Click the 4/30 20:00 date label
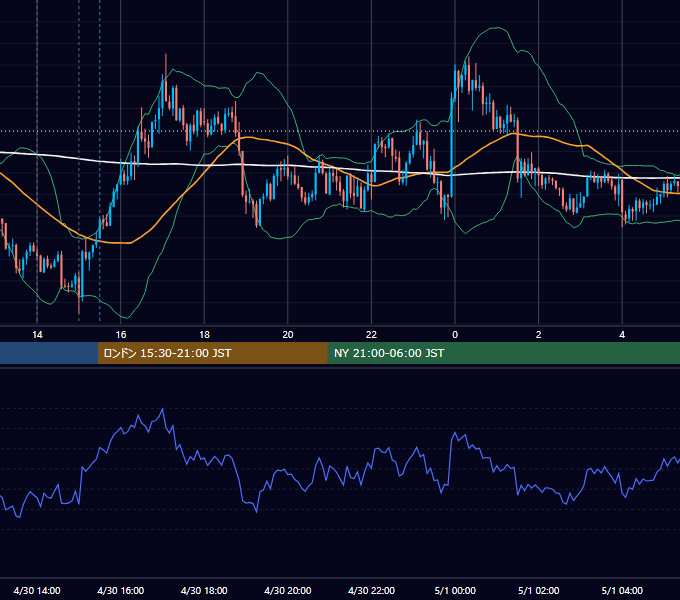Image resolution: width=680 pixels, height=600 pixels. pos(288,590)
